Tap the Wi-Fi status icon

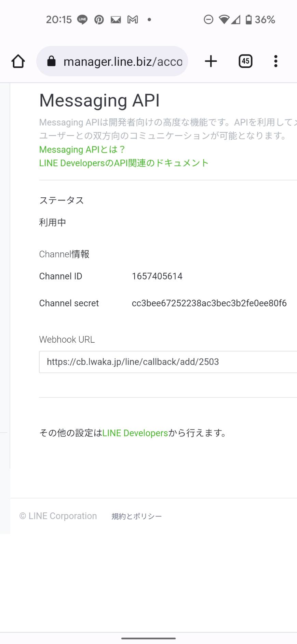coord(224,20)
